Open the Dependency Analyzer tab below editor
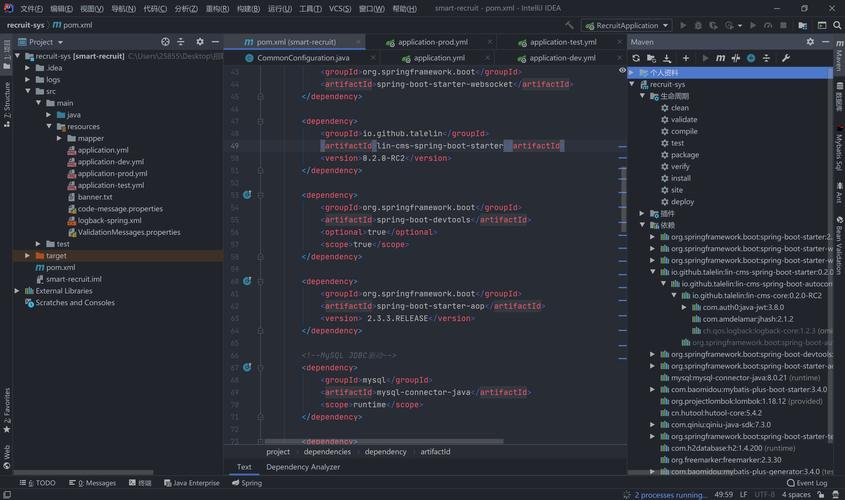Screen dimensions: 845x500 click(303, 467)
